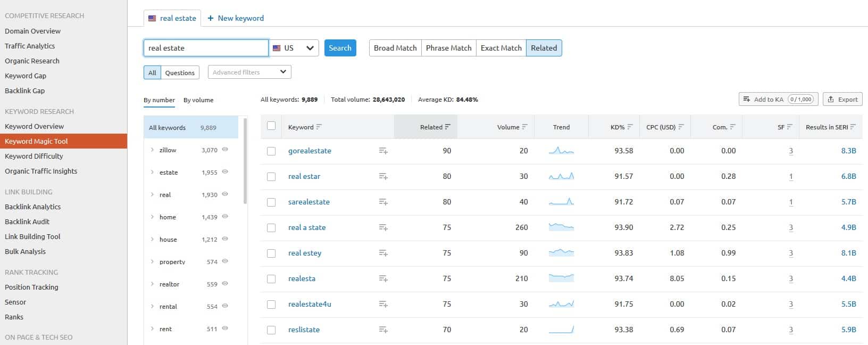Expand the Advanced filters dropdown
The image size is (868, 345).
249,72
